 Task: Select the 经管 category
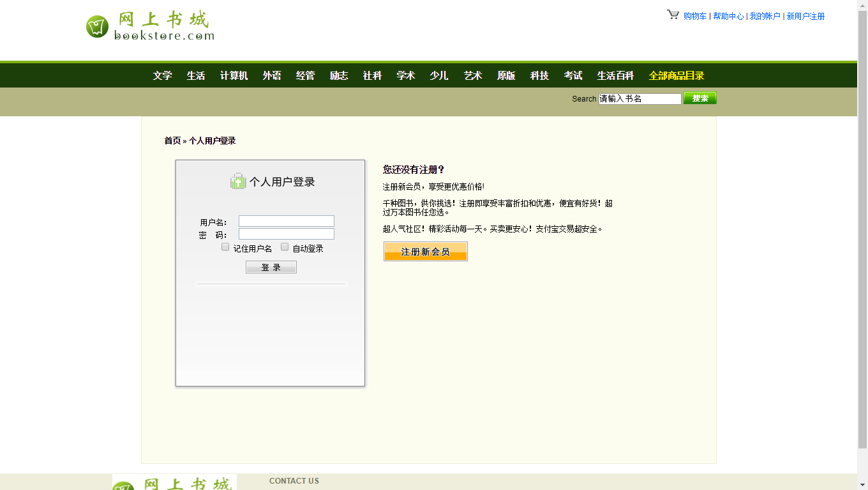tap(305, 75)
